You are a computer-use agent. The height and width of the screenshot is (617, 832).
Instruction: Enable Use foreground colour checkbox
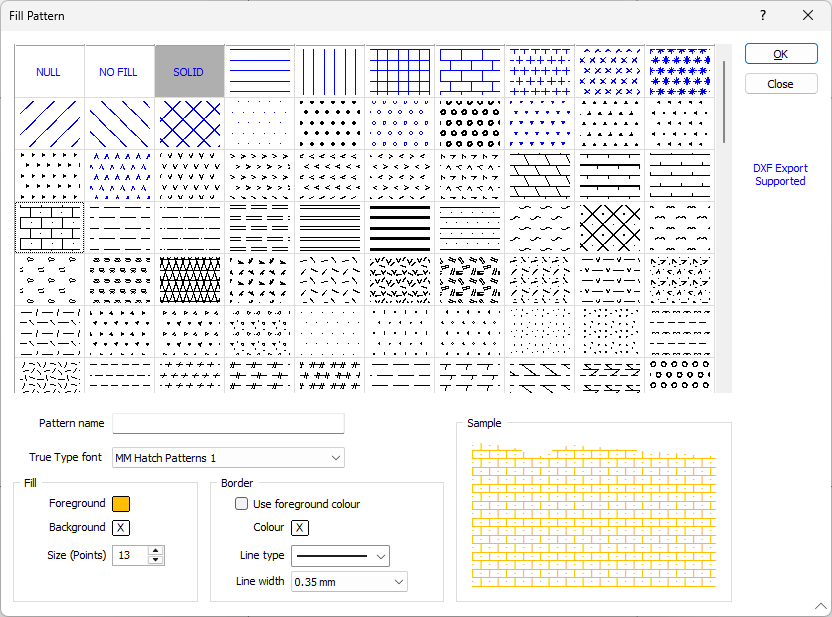coord(241,503)
